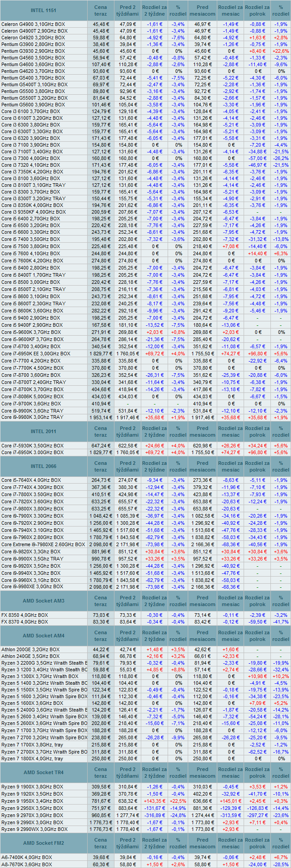Click the 1 048,42 € current price of Core i9-7900X
This screenshot has height=868, width=291.
[100, 516]
